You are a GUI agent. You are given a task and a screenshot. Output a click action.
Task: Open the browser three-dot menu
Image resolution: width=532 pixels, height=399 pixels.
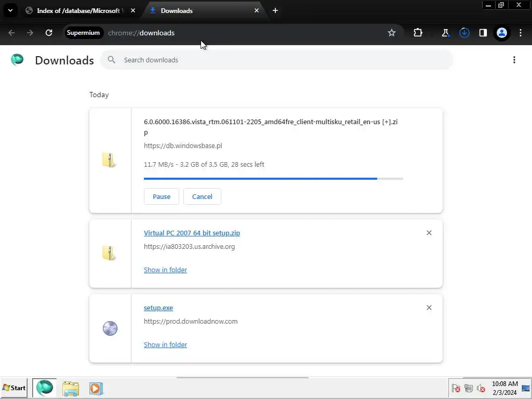[x=521, y=33]
